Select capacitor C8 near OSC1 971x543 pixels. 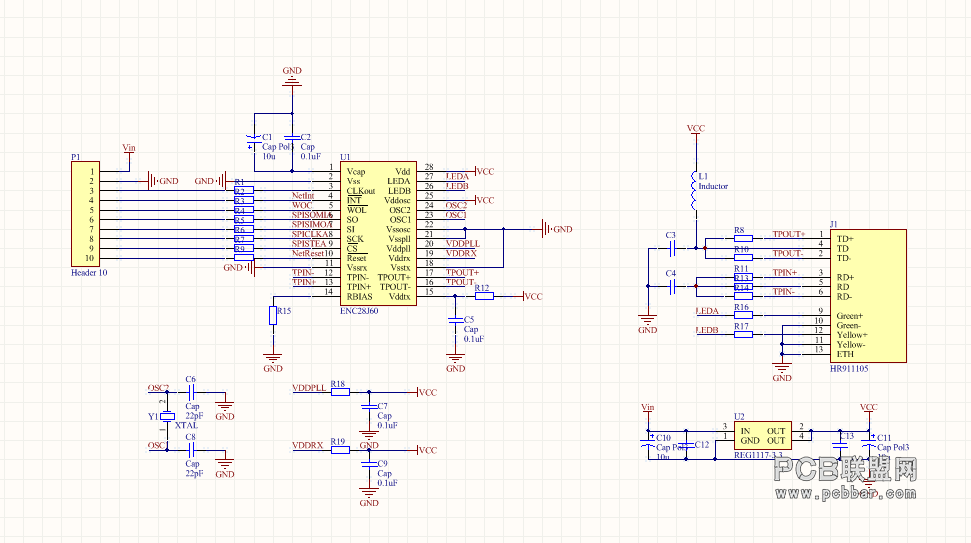pos(191,450)
